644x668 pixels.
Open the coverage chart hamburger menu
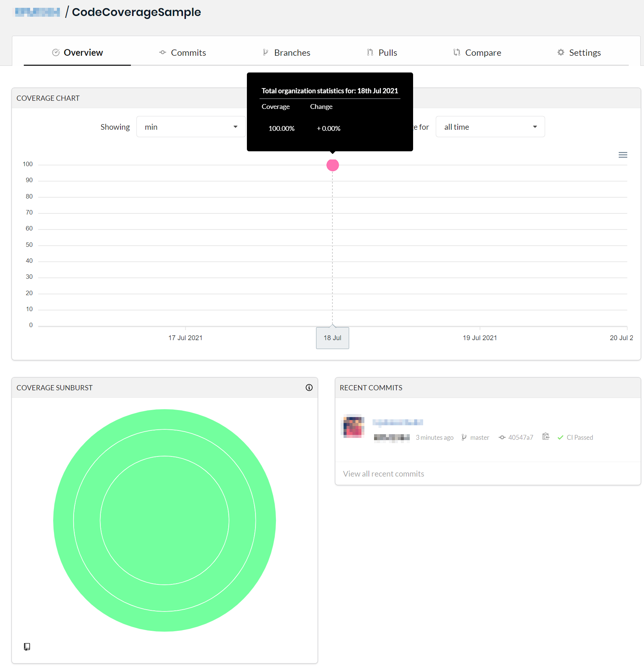pyautogui.click(x=623, y=155)
